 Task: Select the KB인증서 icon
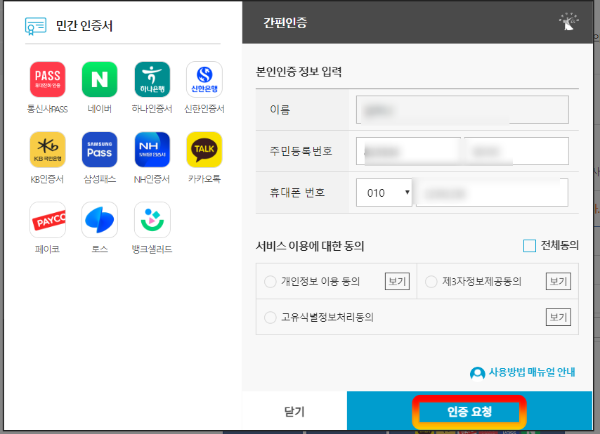[47, 150]
